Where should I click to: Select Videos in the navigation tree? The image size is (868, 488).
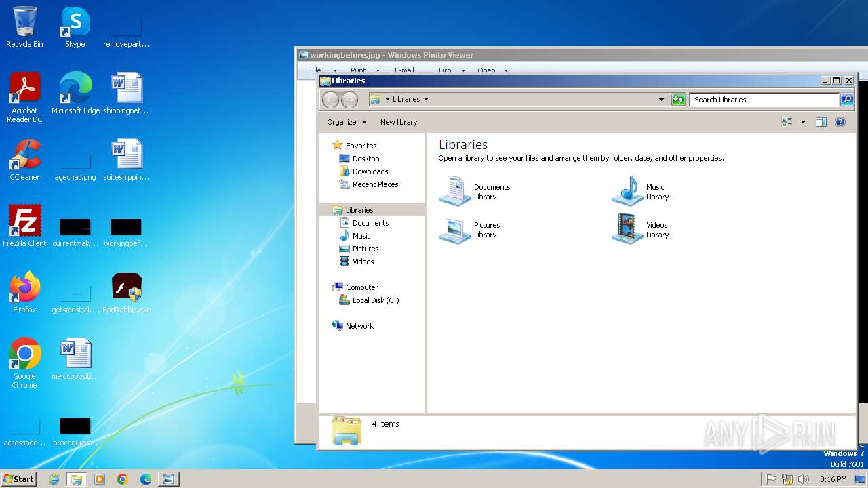[363, 262]
